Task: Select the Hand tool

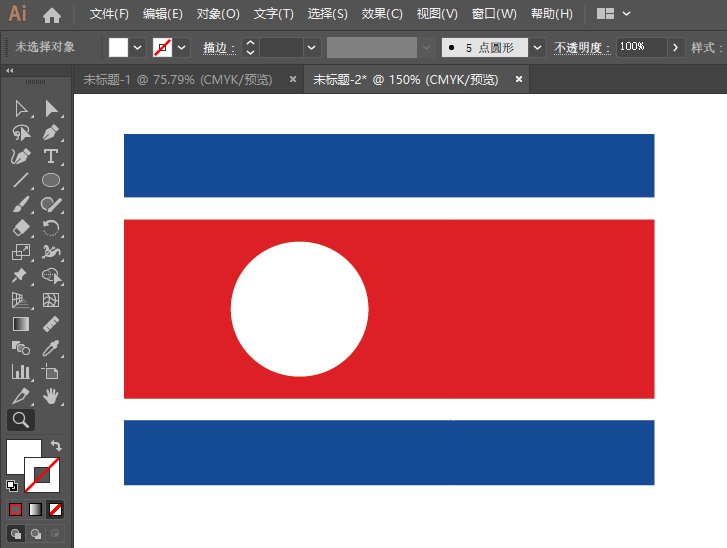Action: coord(51,396)
